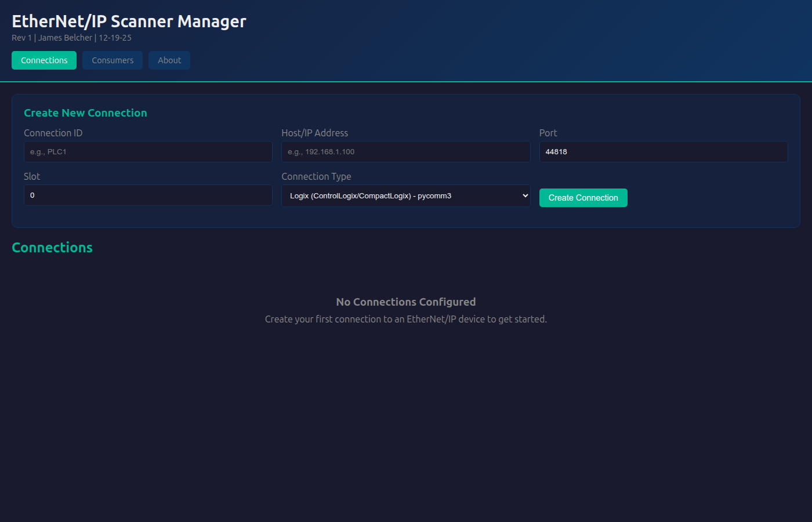Click the Slot label
This screenshot has width=812, height=522.
coord(32,176)
